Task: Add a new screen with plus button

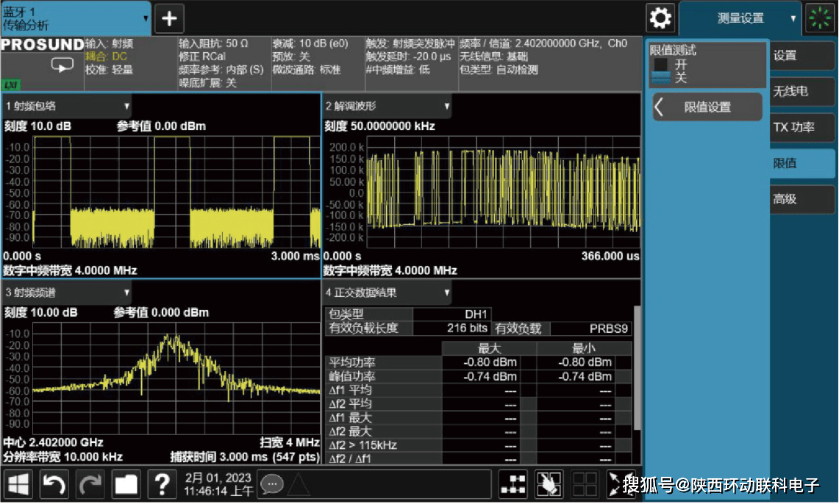Action: [169, 18]
